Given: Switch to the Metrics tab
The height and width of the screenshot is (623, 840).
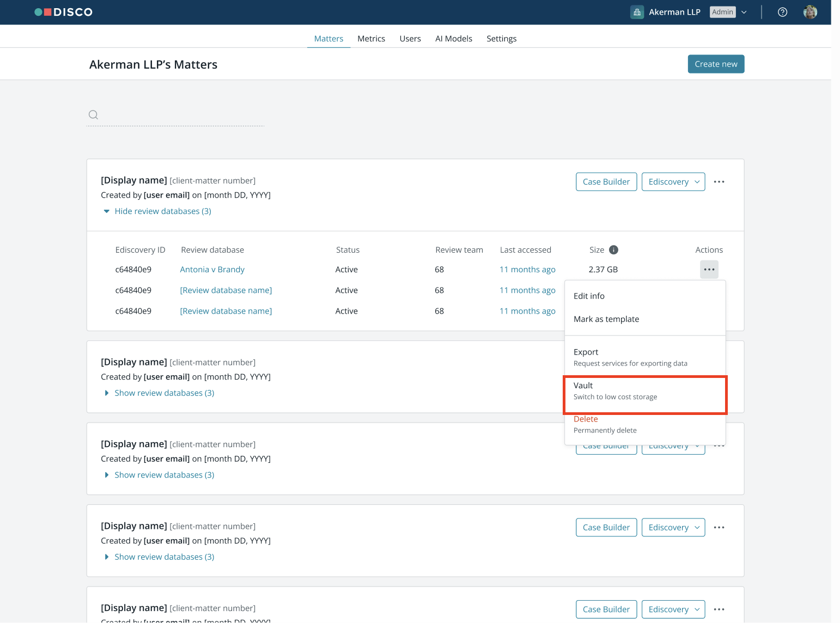Looking at the screenshot, I should point(371,39).
